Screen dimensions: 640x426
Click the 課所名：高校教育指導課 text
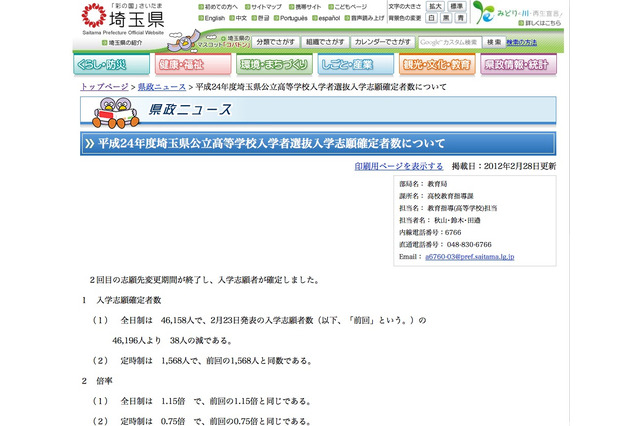point(436,196)
